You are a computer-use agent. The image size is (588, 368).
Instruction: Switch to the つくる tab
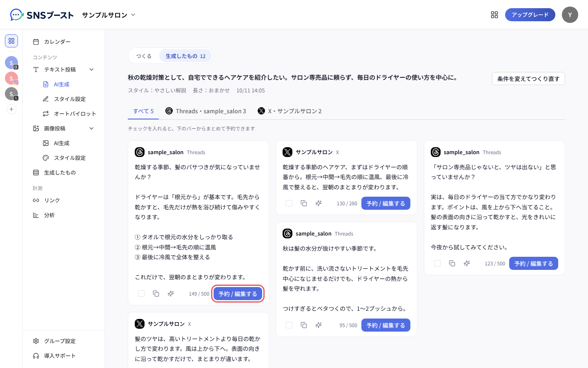[x=144, y=56]
